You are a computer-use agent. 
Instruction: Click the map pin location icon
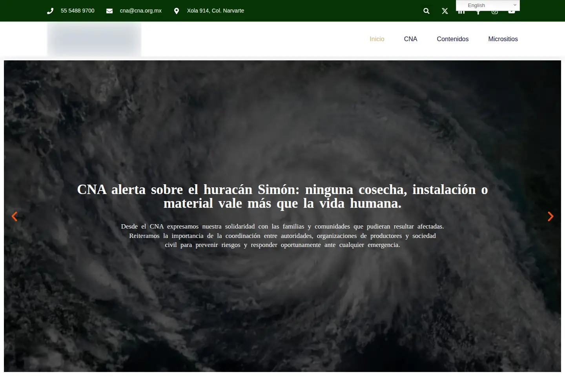tap(177, 11)
